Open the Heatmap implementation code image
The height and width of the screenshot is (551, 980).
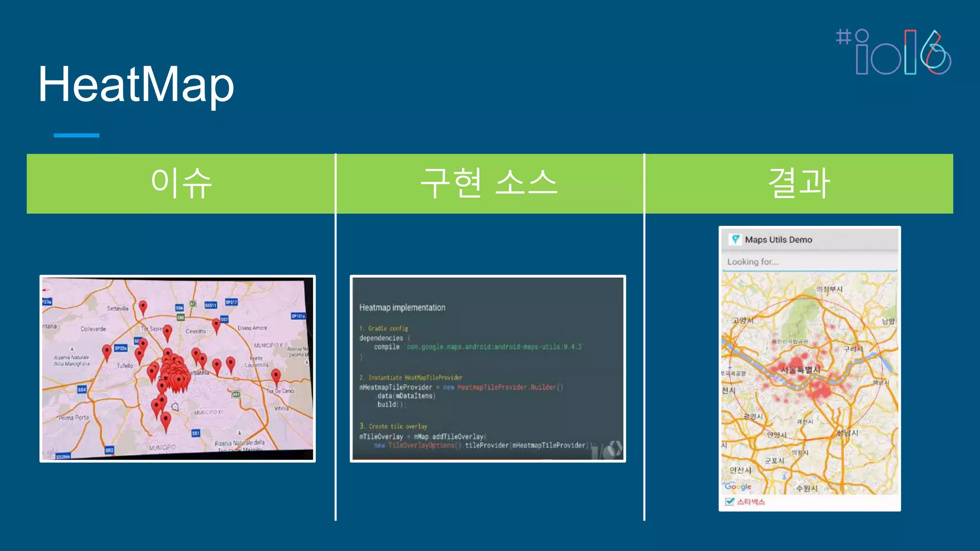coord(488,368)
